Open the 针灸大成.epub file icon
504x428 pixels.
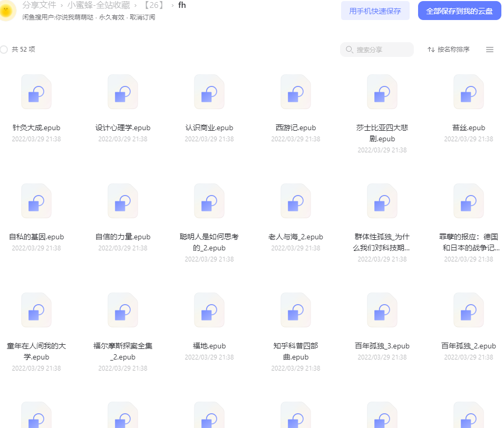tap(36, 92)
